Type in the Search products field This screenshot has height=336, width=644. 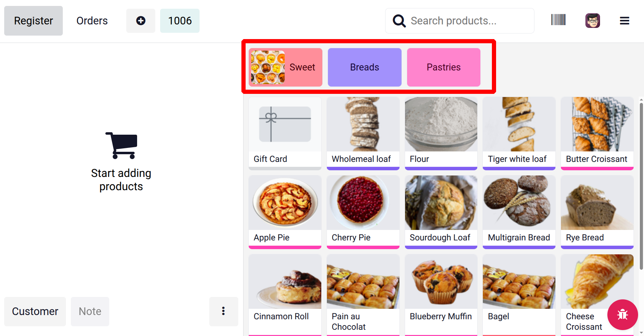click(467, 21)
